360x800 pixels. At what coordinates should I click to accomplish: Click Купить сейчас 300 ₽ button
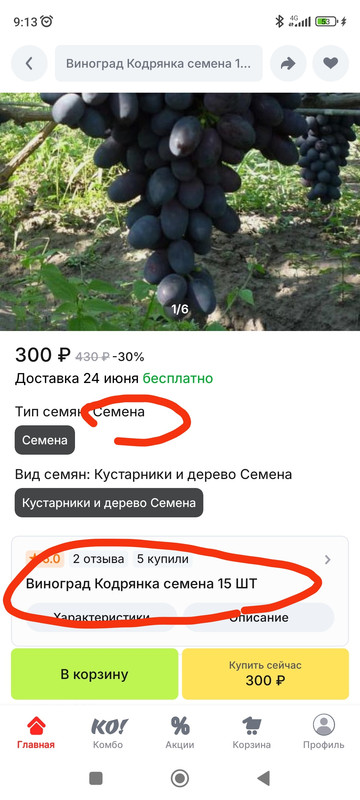coord(265,674)
